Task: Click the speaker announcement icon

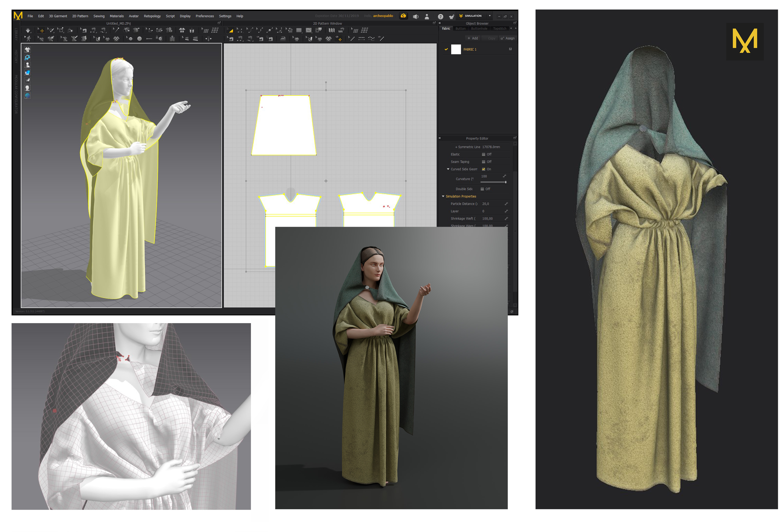Action: [416, 16]
